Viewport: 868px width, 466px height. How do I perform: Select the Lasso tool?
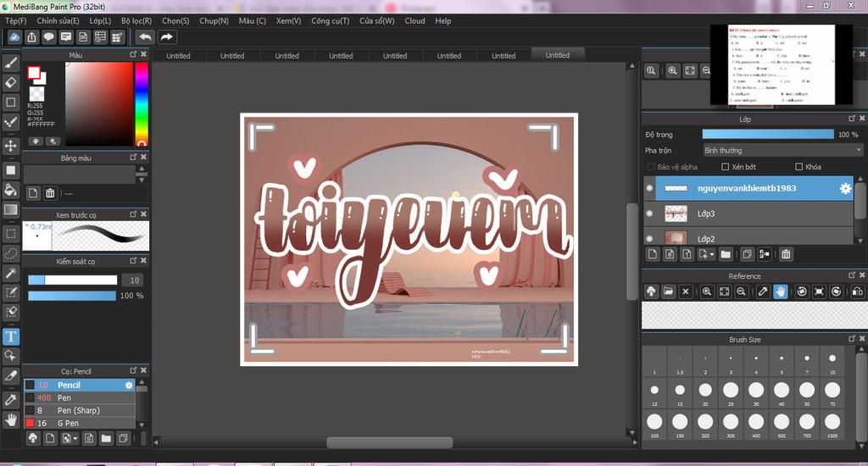click(10, 253)
